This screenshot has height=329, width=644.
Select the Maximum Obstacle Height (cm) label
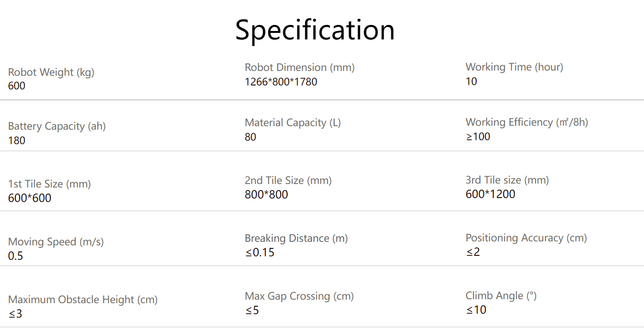[83, 300]
